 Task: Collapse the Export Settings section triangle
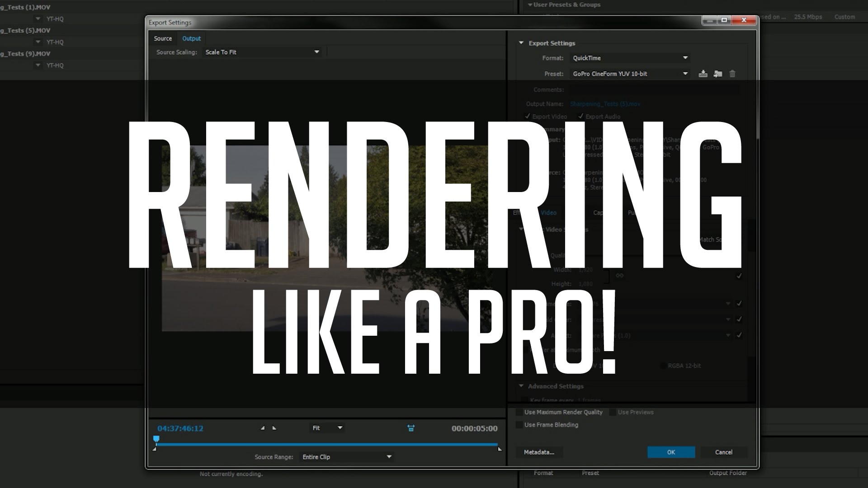click(x=521, y=43)
